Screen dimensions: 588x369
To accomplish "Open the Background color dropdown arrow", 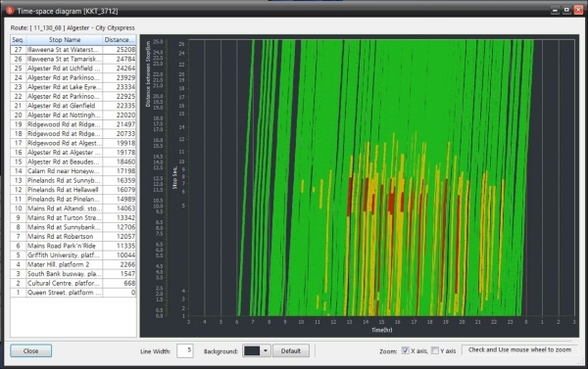I will pos(266,351).
